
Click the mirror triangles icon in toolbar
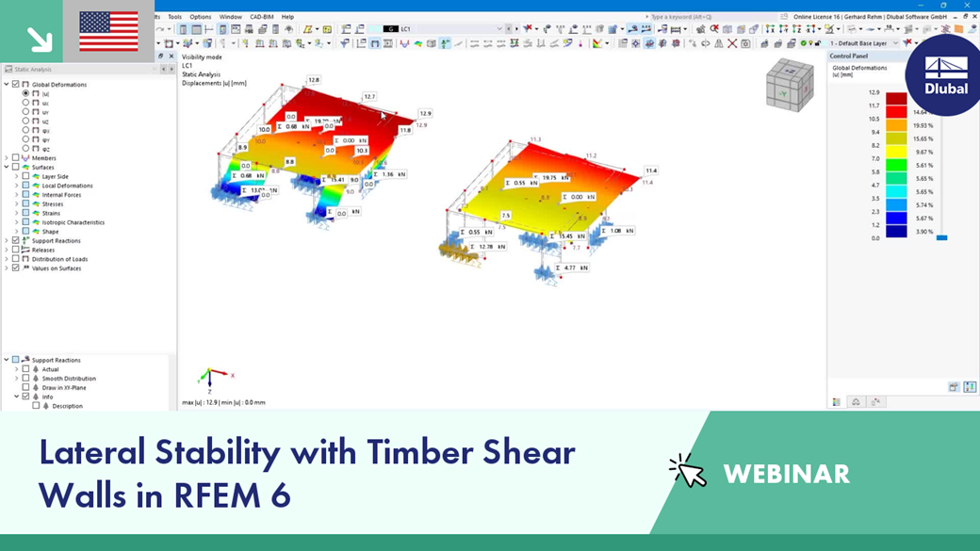[719, 43]
